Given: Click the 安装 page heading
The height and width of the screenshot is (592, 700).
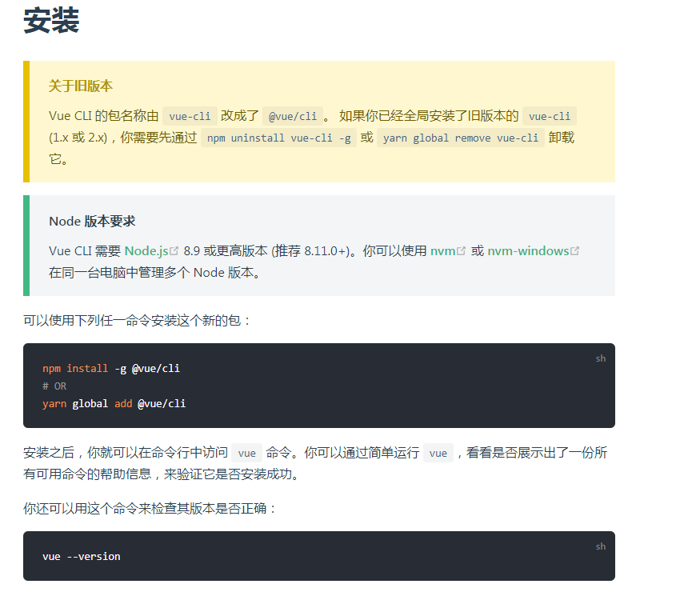Looking at the screenshot, I should [x=51, y=21].
